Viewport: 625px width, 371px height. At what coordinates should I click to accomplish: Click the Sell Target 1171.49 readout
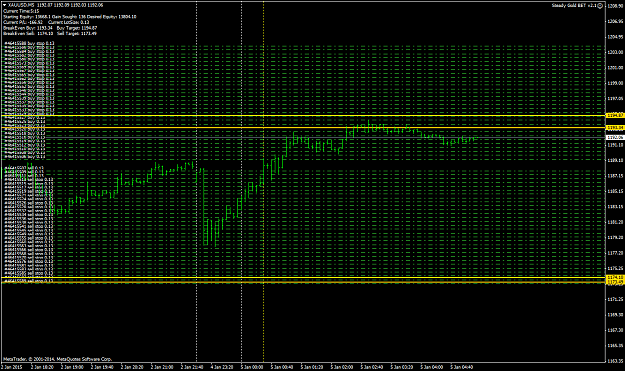point(77,33)
